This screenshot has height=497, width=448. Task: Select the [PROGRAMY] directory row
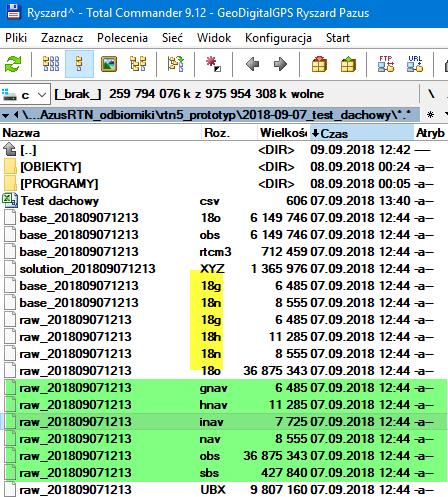[224, 184]
